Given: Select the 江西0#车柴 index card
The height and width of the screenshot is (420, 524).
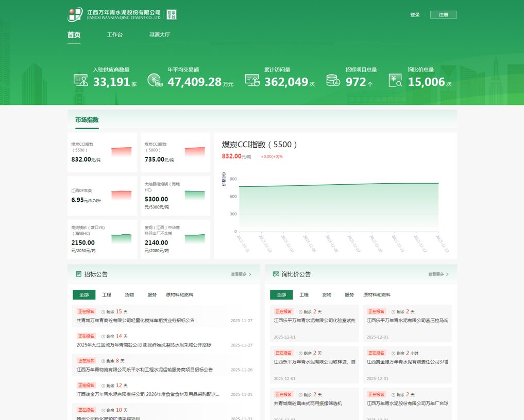Looking at the screenshot, I should [102, 196].
